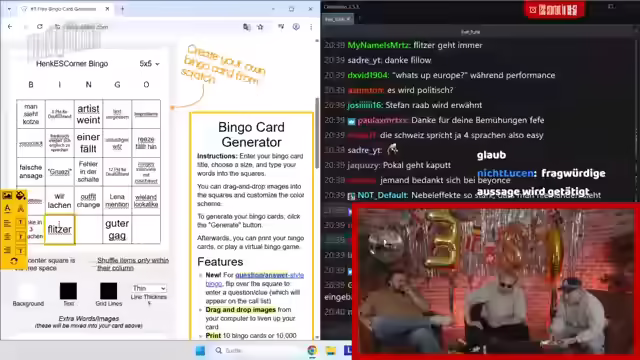The height and width of the screenshot is (360, 640).
Task: Select the top vertical alignment icon
Action: [20, 222]
